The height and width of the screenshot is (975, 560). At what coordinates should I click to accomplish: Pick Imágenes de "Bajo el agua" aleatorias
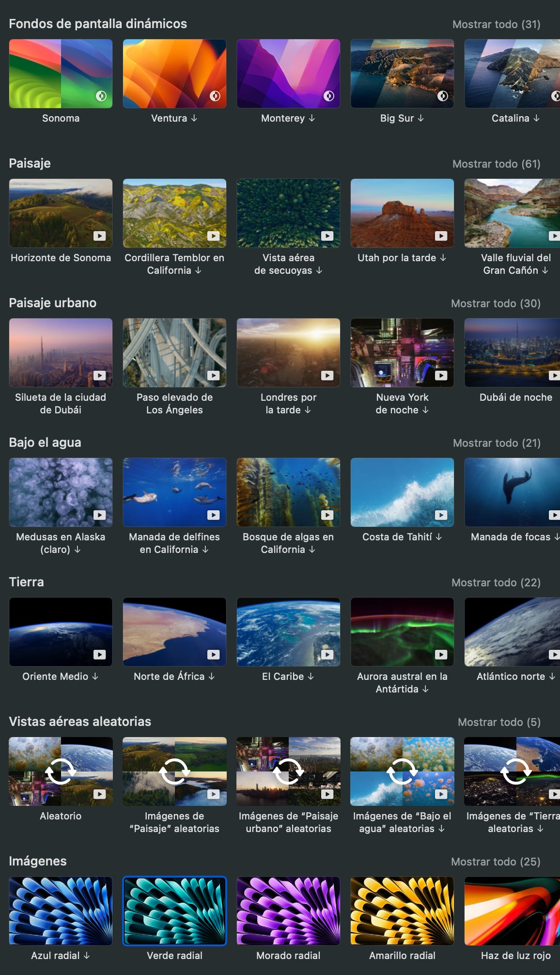[x=402, y=771]
